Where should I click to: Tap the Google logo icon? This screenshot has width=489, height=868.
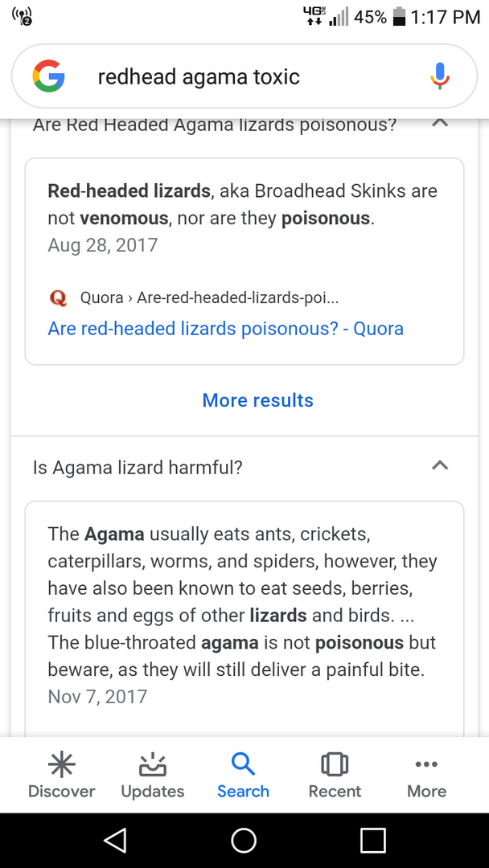48,76
